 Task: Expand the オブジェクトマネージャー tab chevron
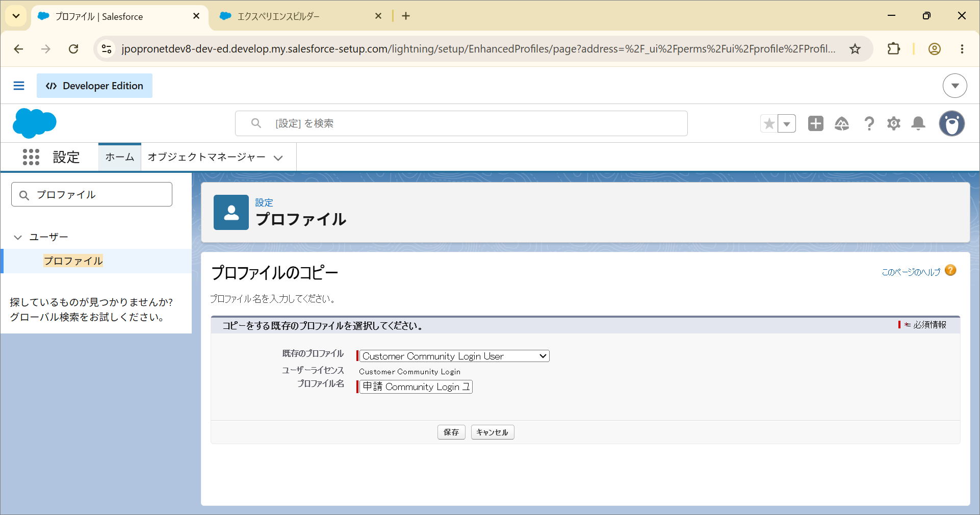(278, 158)
